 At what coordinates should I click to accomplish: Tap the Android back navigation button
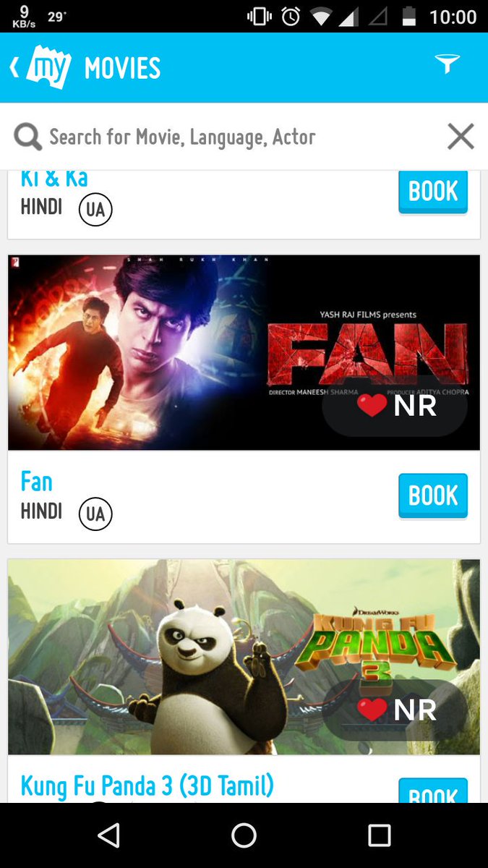coord(108,835)
